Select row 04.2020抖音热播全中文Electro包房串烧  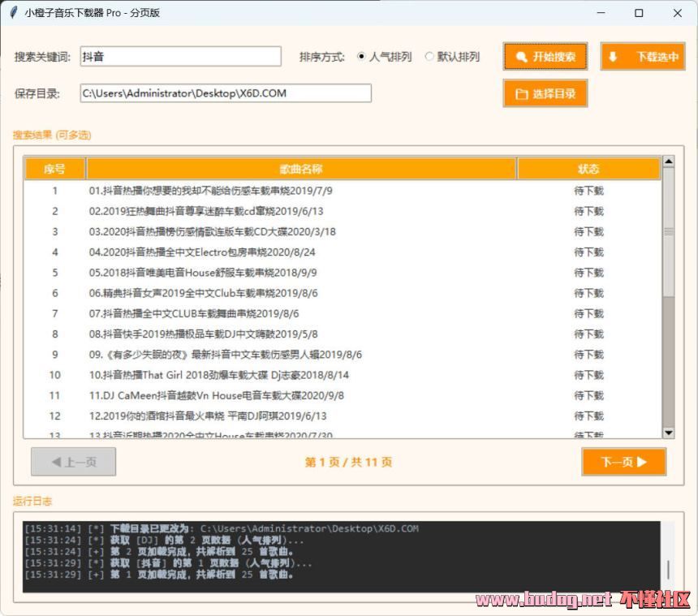coord(343,252)
